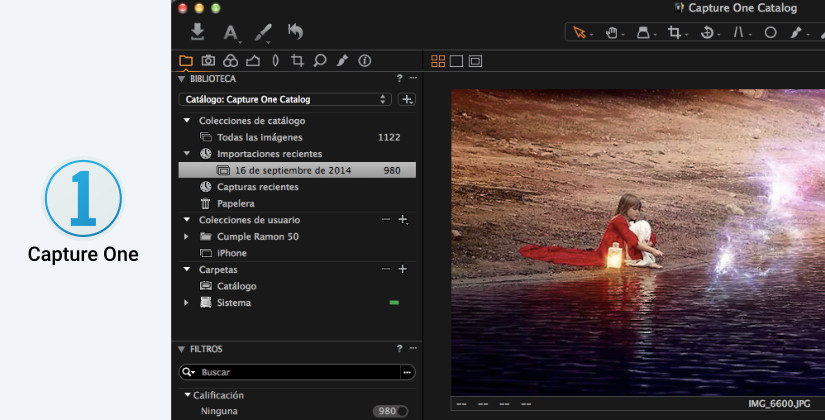Toggle the Ninguna rating filter
The width and height of the screenshot is (825, 420).
point(390,411)
